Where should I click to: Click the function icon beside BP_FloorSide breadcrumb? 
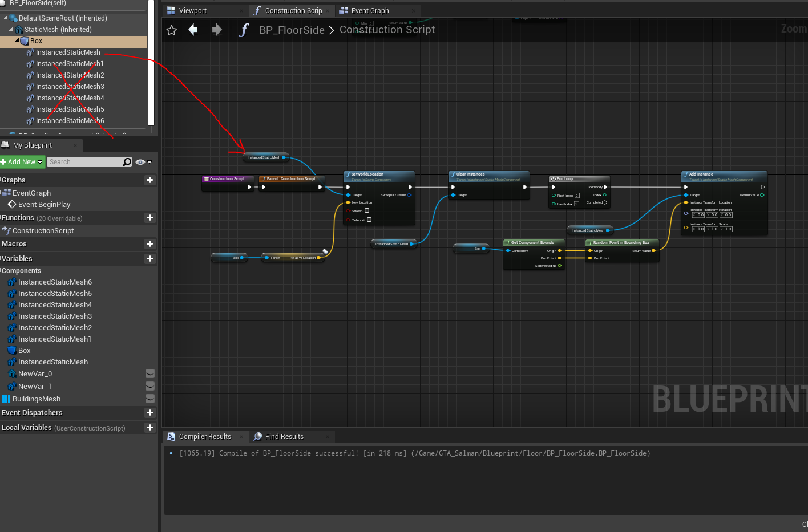pyautogui.click(x=244, y=30)
